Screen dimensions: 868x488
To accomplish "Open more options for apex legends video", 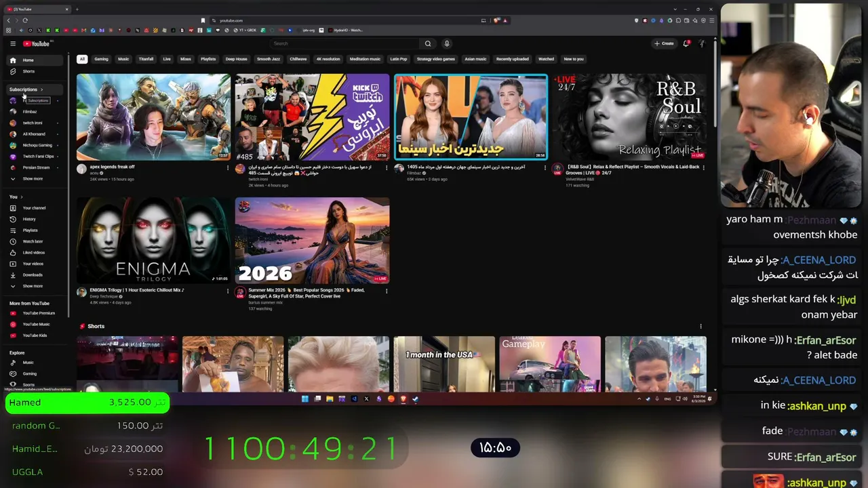I will click(228, 167).
